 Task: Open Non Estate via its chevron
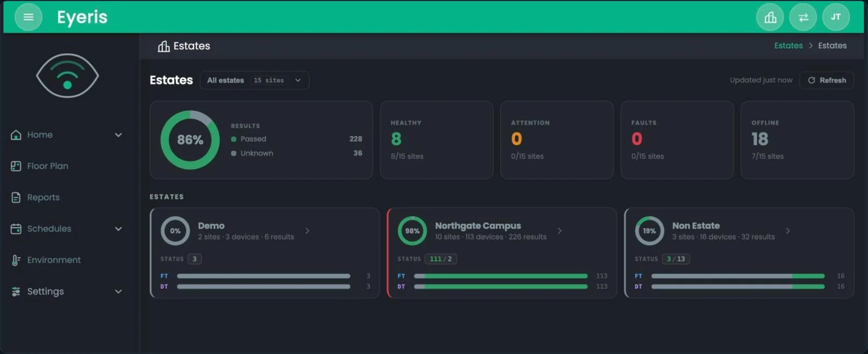click(788, 231)
